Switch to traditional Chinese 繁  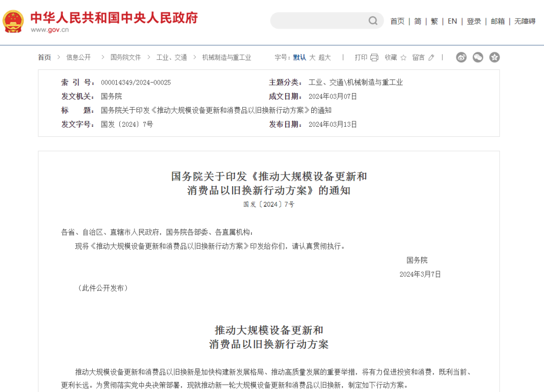click(434, 21)
